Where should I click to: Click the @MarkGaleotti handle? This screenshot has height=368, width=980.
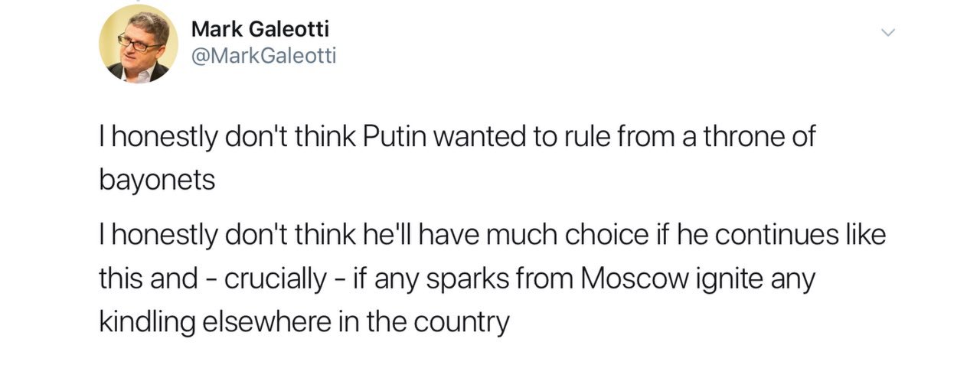coord(263,55)
